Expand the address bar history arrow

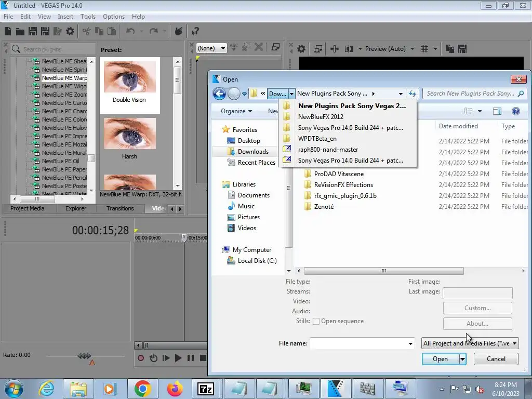point(401,94)
